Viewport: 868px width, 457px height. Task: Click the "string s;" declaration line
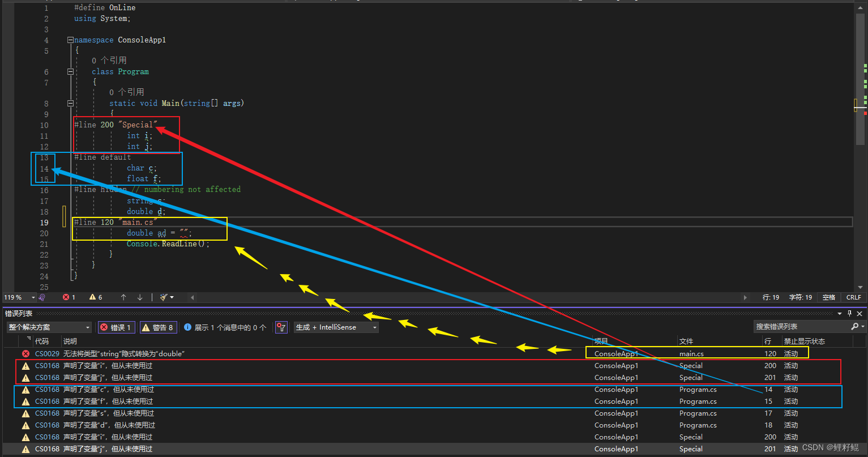146,201
